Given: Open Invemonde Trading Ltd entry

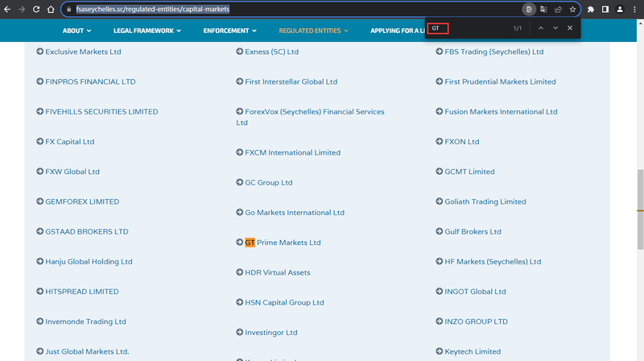Looking at the screenshot, I should (x=85, y=322).
